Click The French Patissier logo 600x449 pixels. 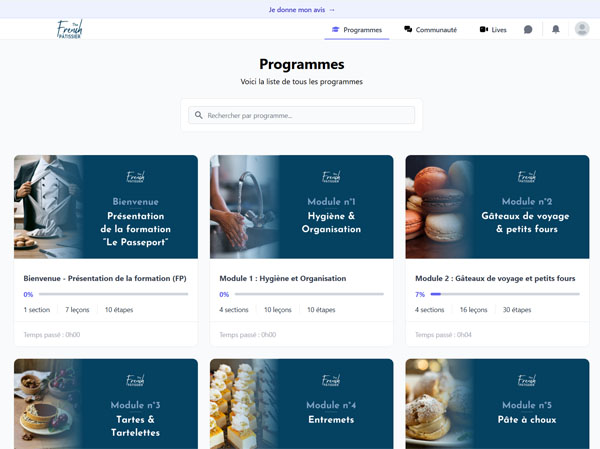pos(70,29)
